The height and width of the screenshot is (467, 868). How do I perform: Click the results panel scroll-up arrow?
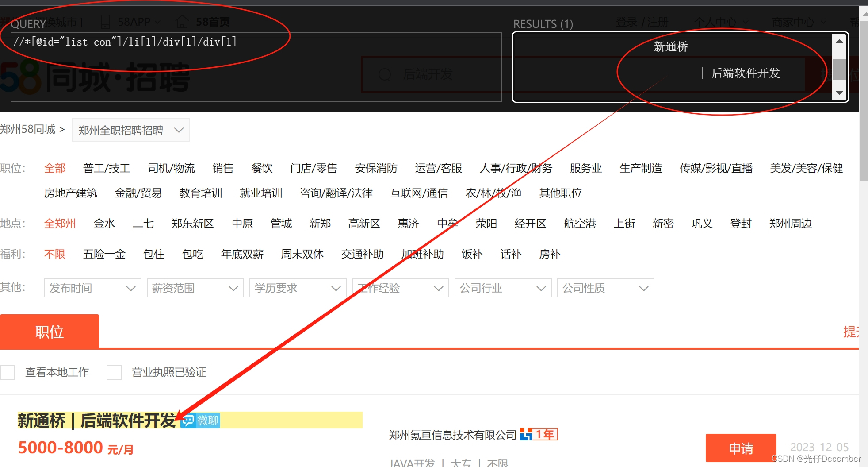[x=839, y=41]
